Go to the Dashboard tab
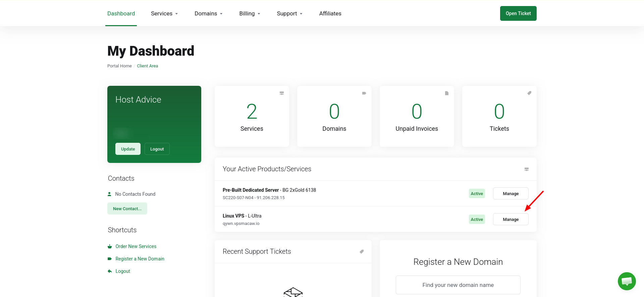The width and height of the screenshot is (644, 297). [121, 13]
